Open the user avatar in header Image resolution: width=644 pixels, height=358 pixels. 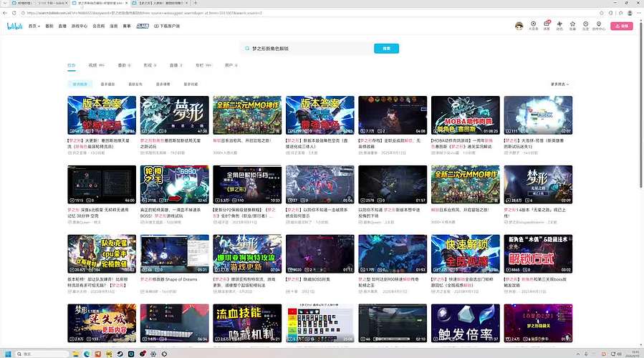(x=519, y=26)
